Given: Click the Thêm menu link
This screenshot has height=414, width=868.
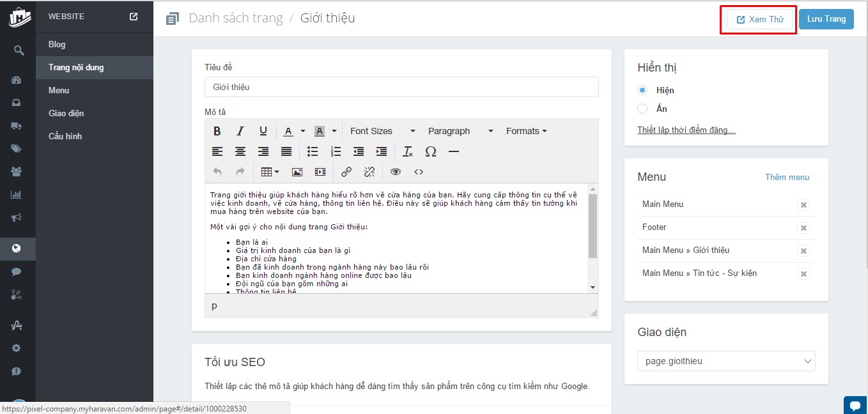Looking at the screenshot, I should pos(787,177).
